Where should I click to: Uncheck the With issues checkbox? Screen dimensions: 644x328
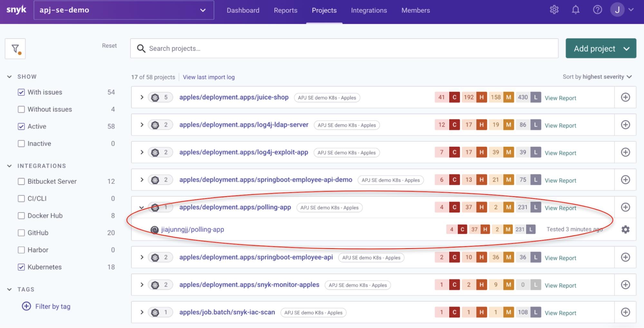tap(21, 92)
